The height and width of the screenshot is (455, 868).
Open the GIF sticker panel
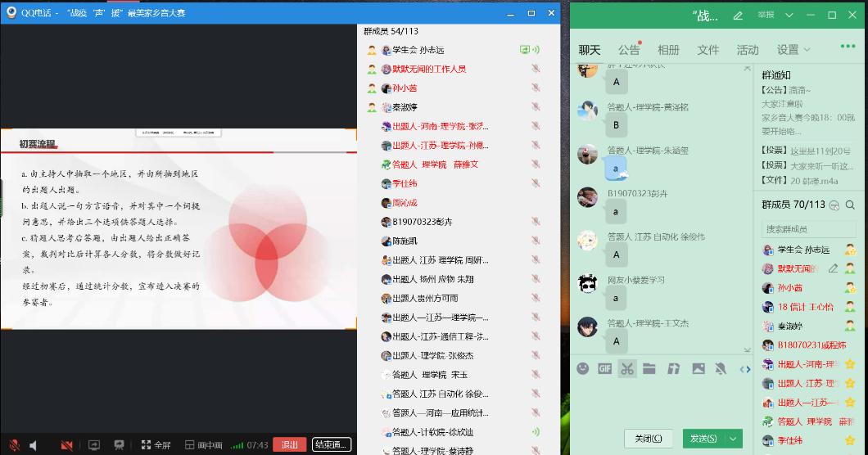(x=605, y=368)
